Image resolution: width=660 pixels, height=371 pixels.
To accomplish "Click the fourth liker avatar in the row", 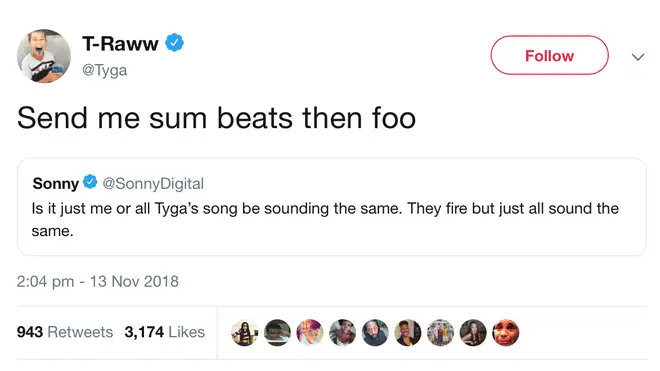I will pyautogui.click(x=343, y=333).
